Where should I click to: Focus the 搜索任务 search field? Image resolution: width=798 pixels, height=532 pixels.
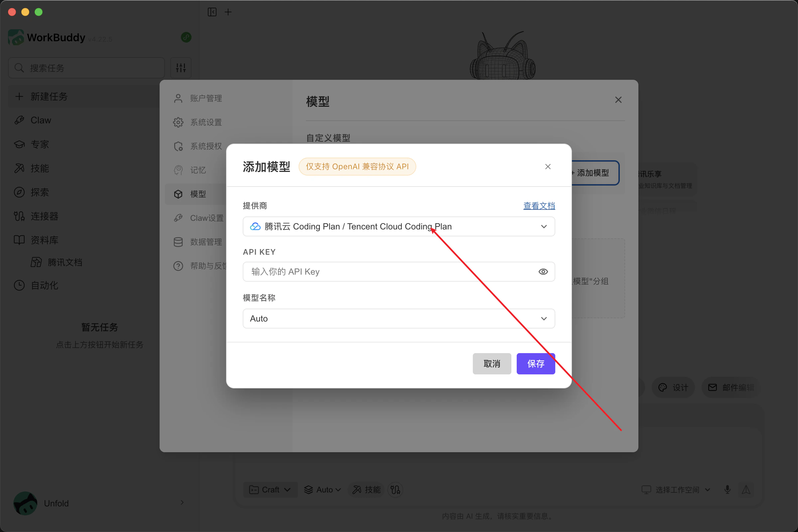[x=86, y=68]
